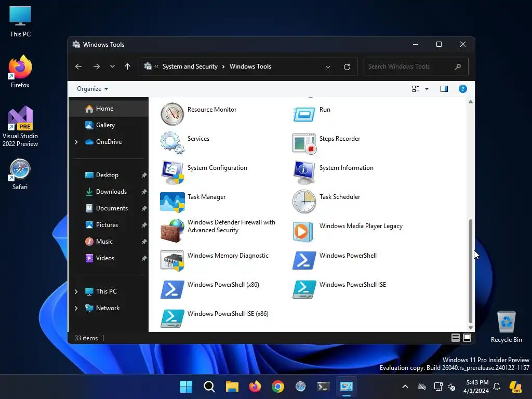The height and width of the screenshot is (399, 532).
Task: Unpin Desktop via its pin icon
Action: (144, 175)
